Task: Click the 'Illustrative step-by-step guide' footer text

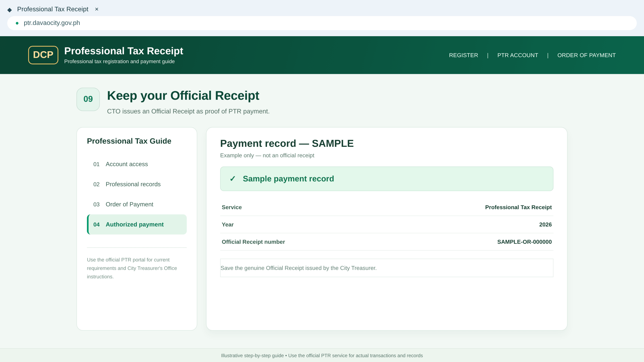Action: [x=322, y=355]
